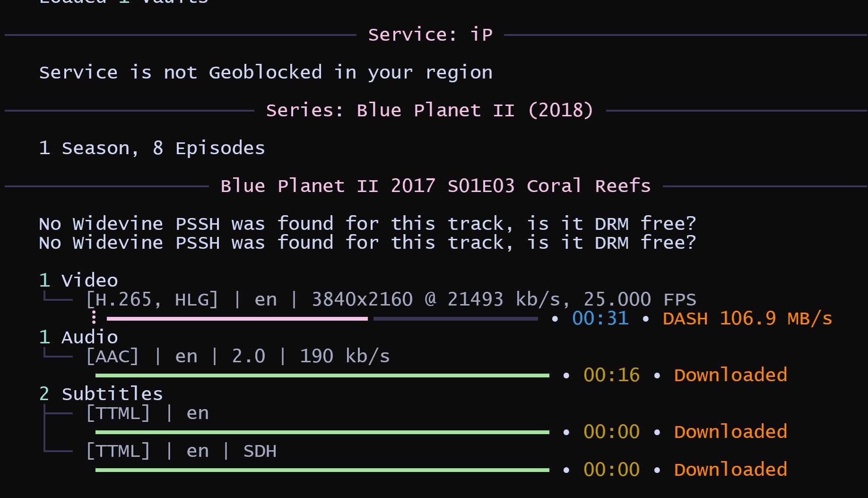Select the "1 Video" tree heading
Image resolution: width=868 pixels, height=498 pixels.
(x=78, y=280)
